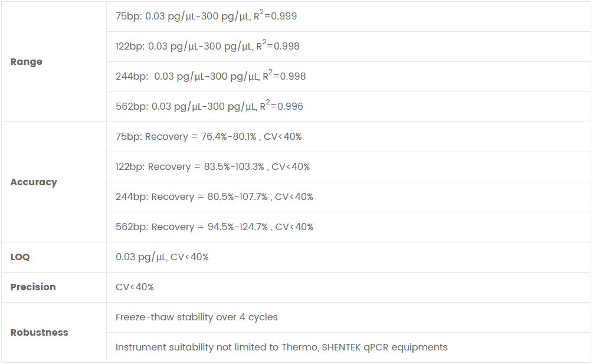Click the Precision row header
Viewport: 593px width, 364px height.
click(33, 287)
